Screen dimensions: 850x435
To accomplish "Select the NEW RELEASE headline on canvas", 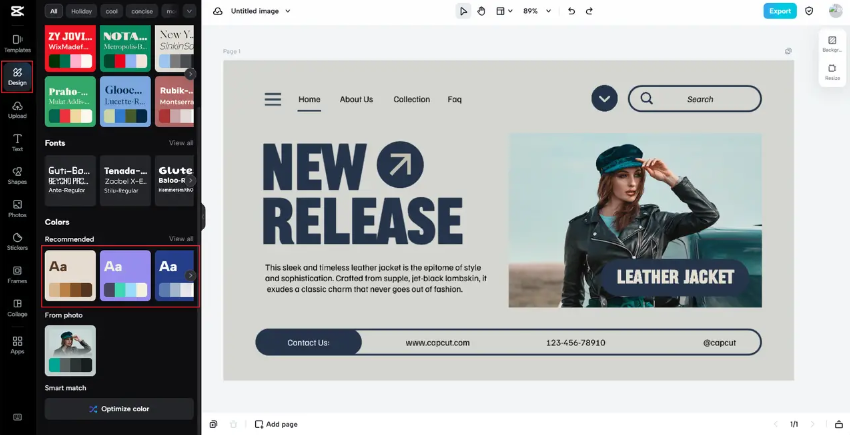I will (362, 194).
